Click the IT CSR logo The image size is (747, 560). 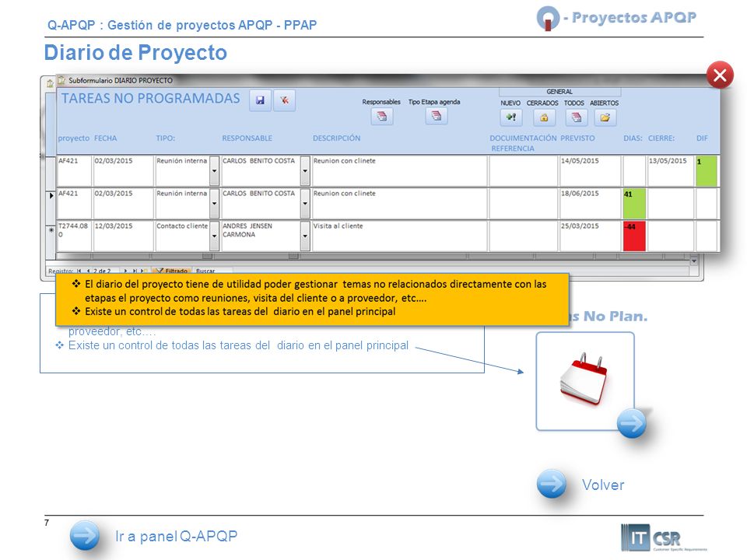click(x=662, y=537)
